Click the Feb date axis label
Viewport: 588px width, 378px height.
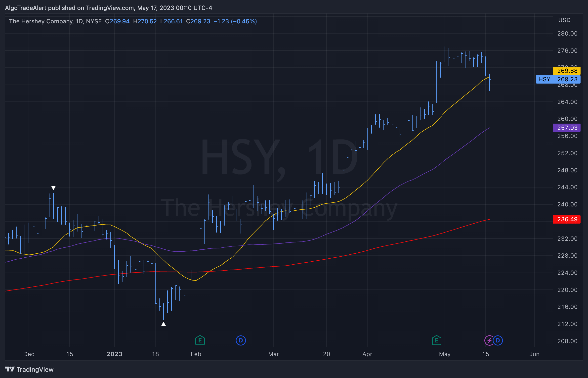coord(196,354)
